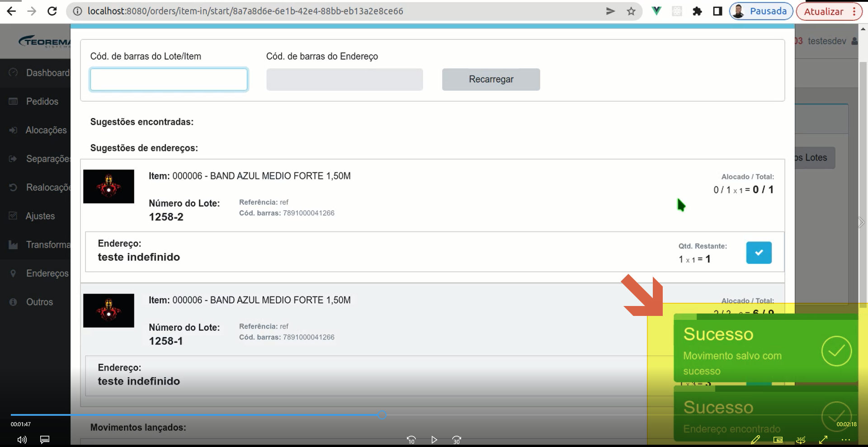Click the Endereços location pin icon
The image size is (868, 447).
point(13,273)
